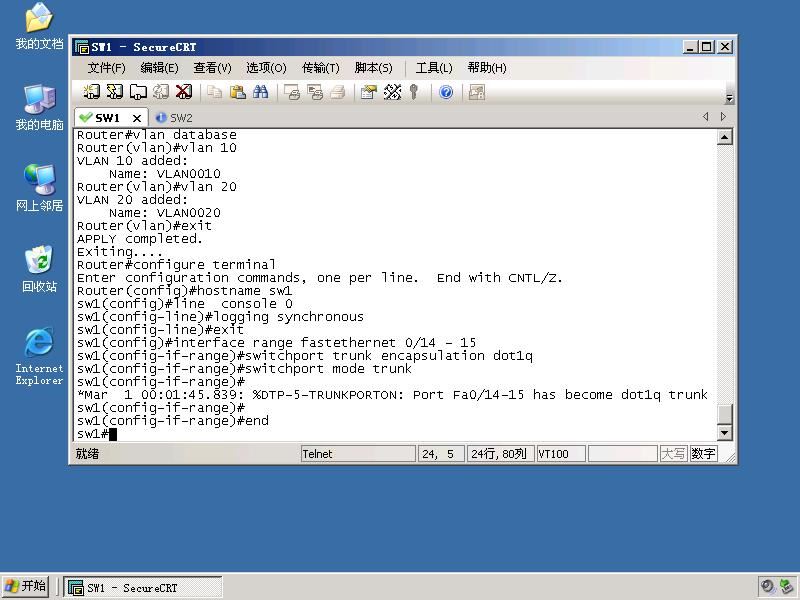Open the 文件(F) menu
The width and height of the screenshot is (800, 600).
click(106, 68)
